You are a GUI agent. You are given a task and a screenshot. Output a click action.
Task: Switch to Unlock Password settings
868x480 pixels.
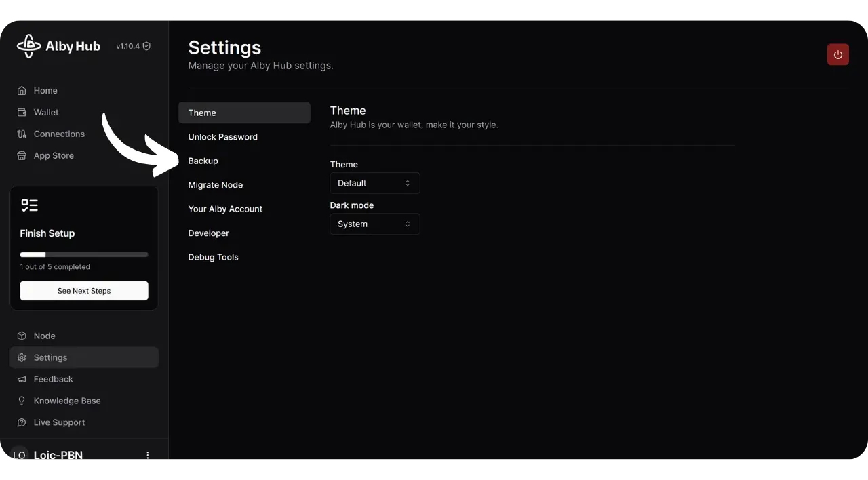pyautogui.click(x=222, y=137)
